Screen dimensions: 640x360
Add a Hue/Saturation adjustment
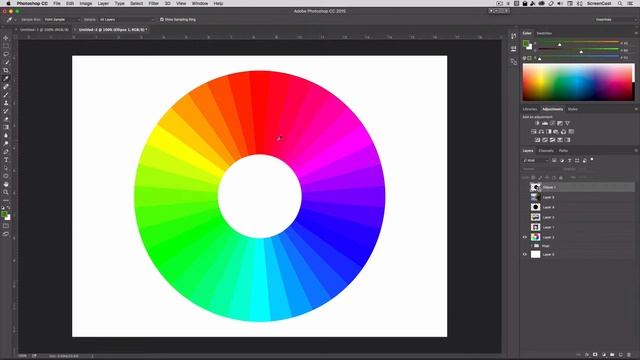click(533, 132)
